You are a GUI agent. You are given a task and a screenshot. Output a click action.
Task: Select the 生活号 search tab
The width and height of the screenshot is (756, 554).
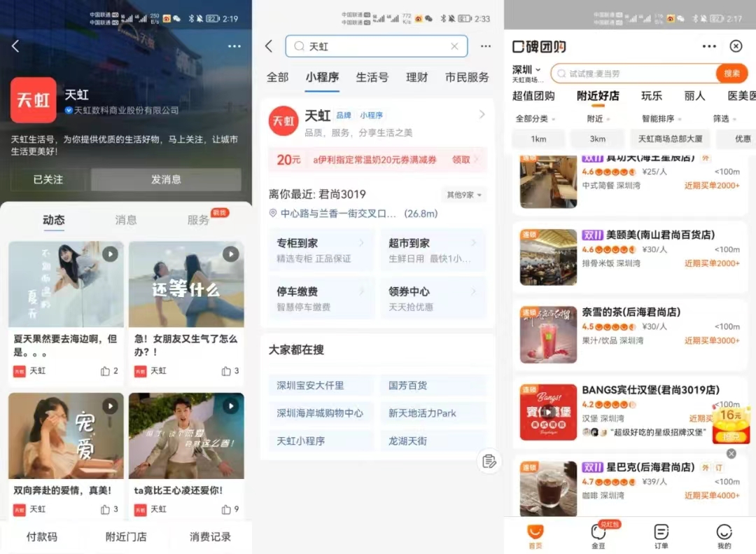372,77
